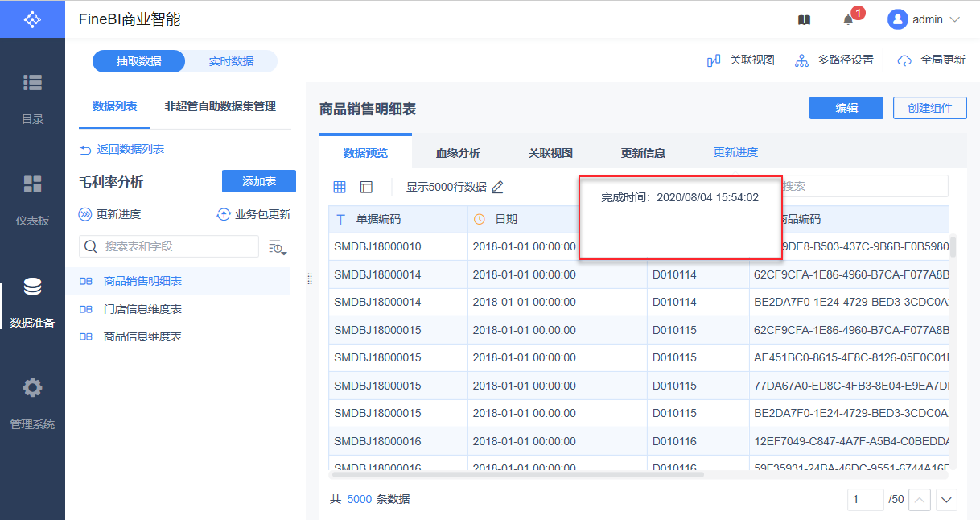Click the 创建组件 button
Image resolution: width=980 pixels, height=520 pixels.
coord(930,108)
